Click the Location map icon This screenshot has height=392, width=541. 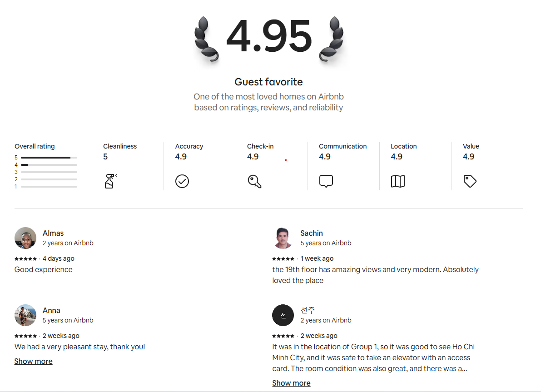coord(397,181)
